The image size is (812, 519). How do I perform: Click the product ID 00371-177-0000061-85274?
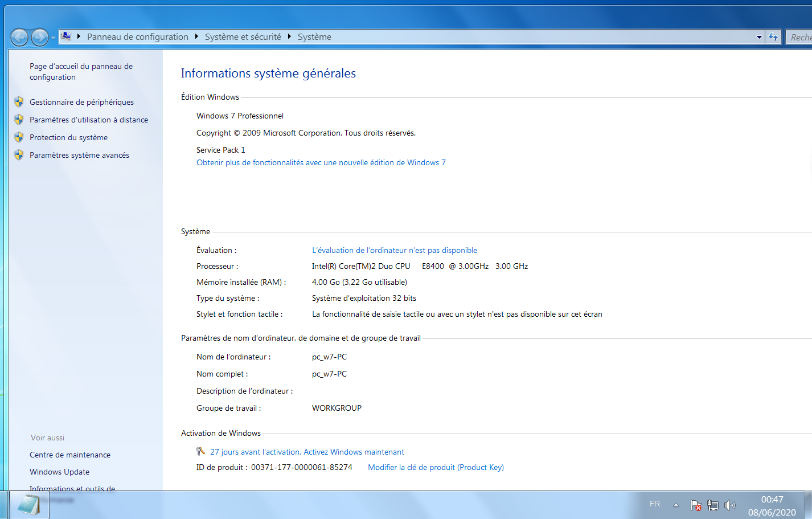click(302, 467)
